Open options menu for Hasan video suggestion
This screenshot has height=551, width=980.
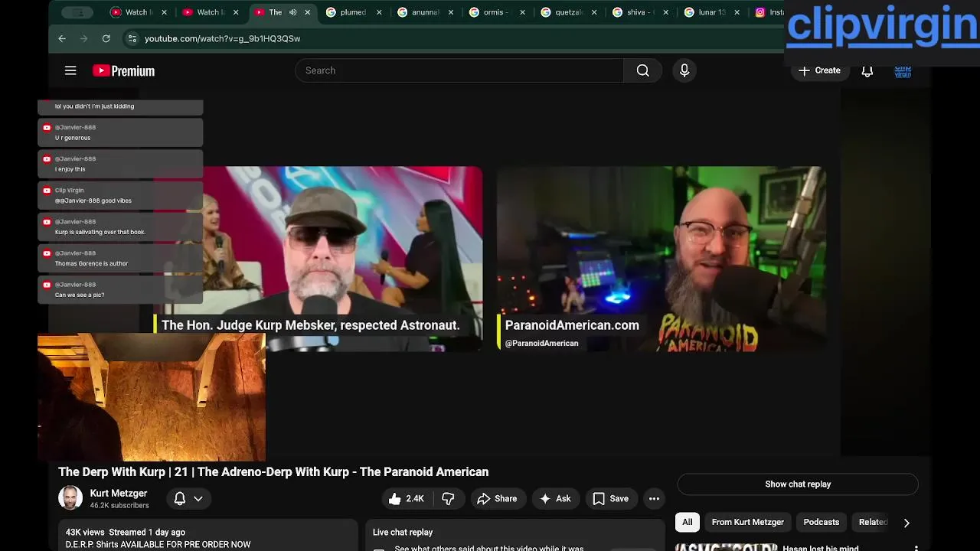(916, 548)
